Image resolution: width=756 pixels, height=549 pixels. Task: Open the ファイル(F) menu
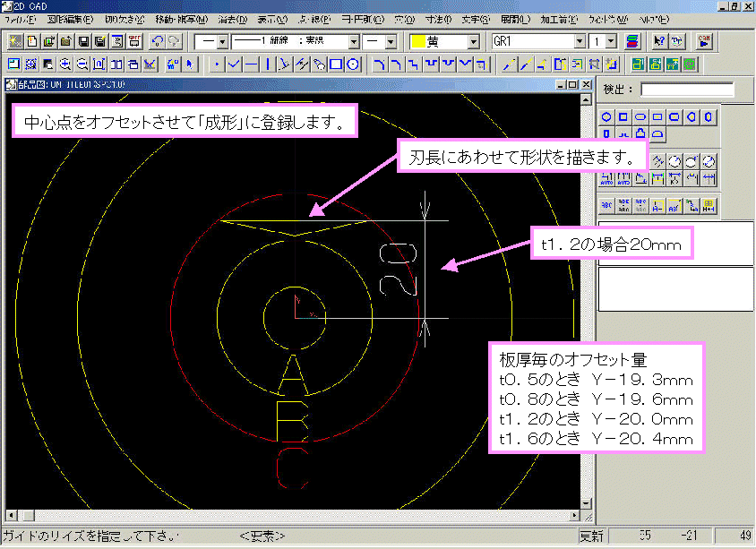20,20
